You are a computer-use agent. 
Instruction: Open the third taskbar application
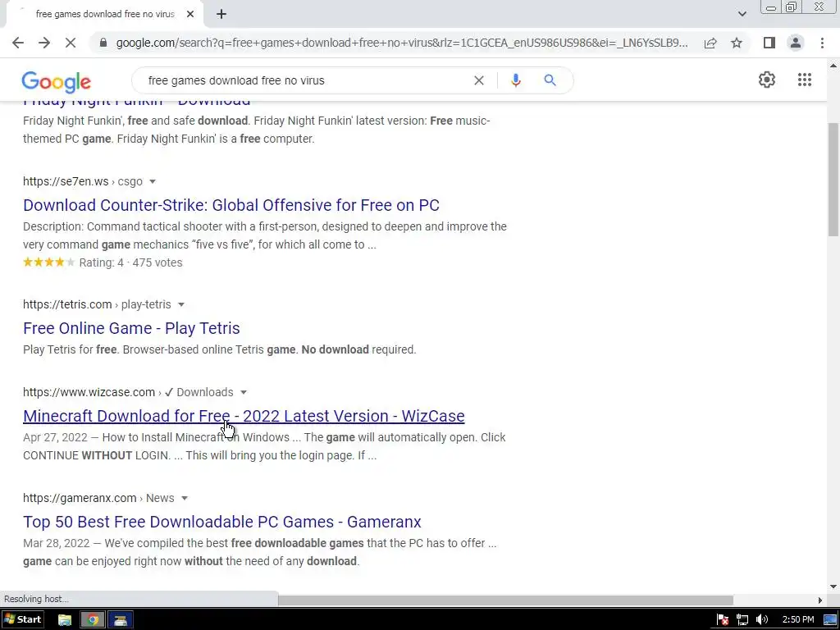click(121, 620)
